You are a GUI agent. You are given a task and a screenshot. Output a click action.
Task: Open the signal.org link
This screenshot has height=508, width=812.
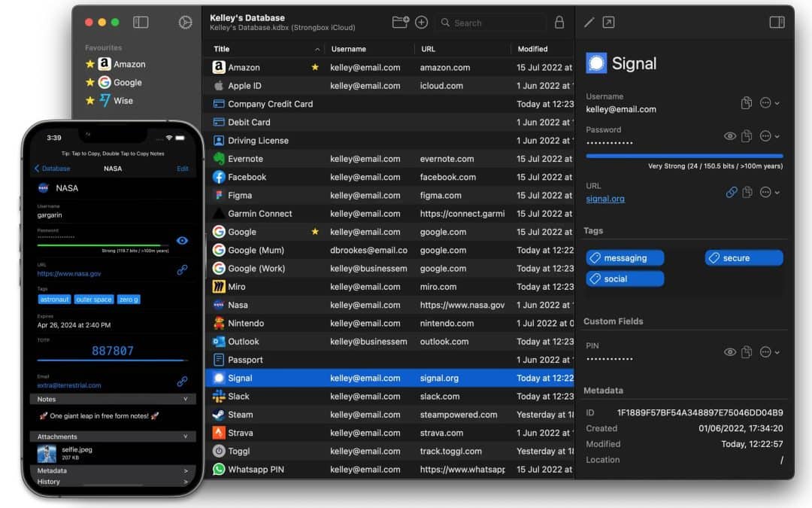[605, 199]
